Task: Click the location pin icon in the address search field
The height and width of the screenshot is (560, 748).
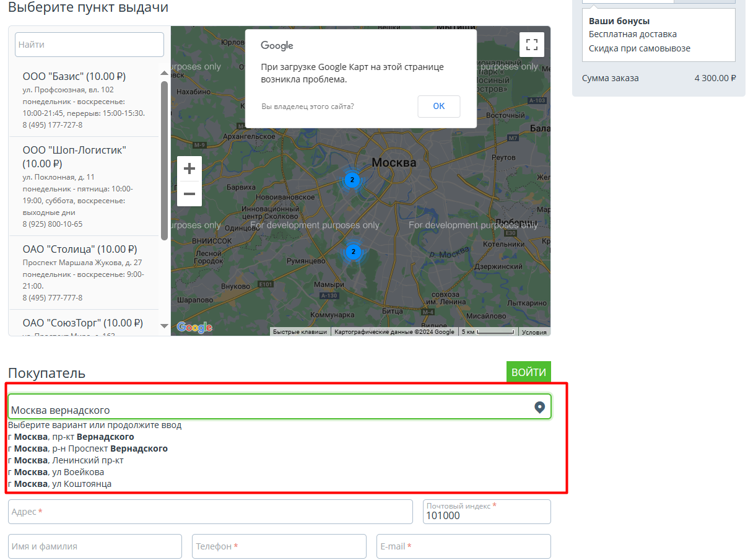Action: click(540, 407)
